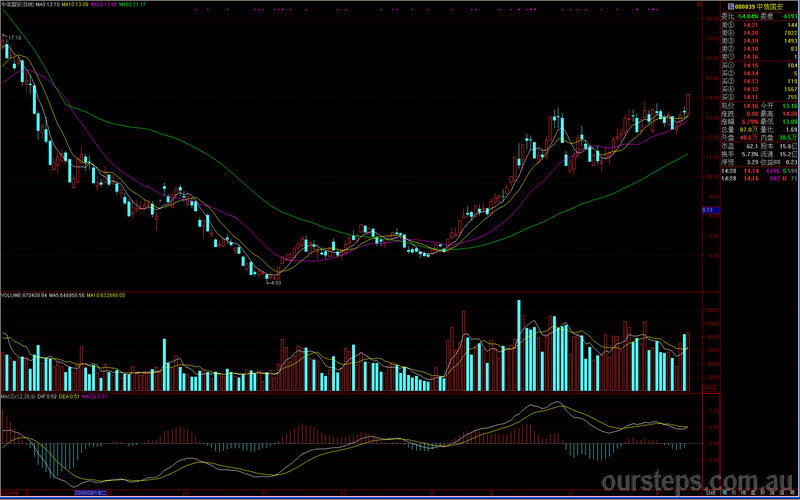Viewport: 800px width, 500px height.
Task: Click the 今开 opening price 13.16
Action: click(790, 106)
